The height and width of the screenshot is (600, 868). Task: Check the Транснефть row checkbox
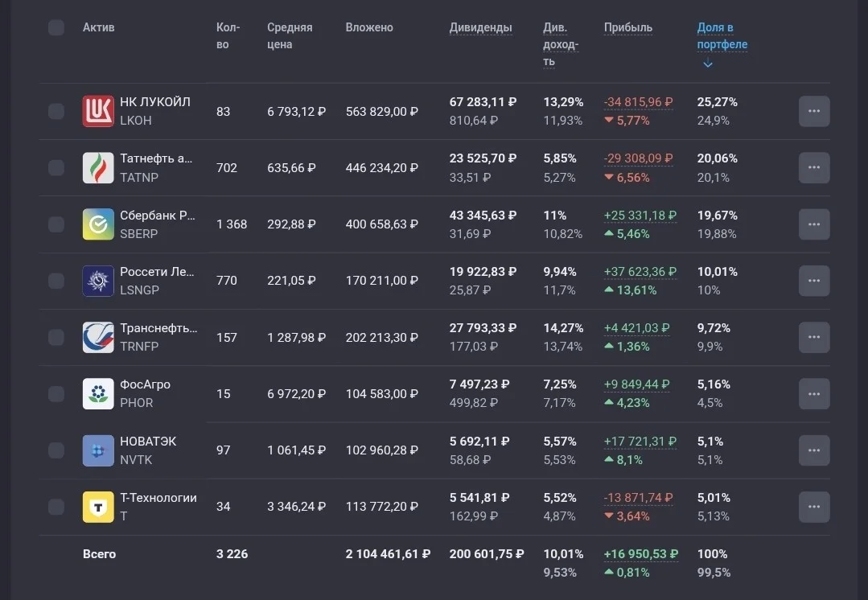[56, 337]
